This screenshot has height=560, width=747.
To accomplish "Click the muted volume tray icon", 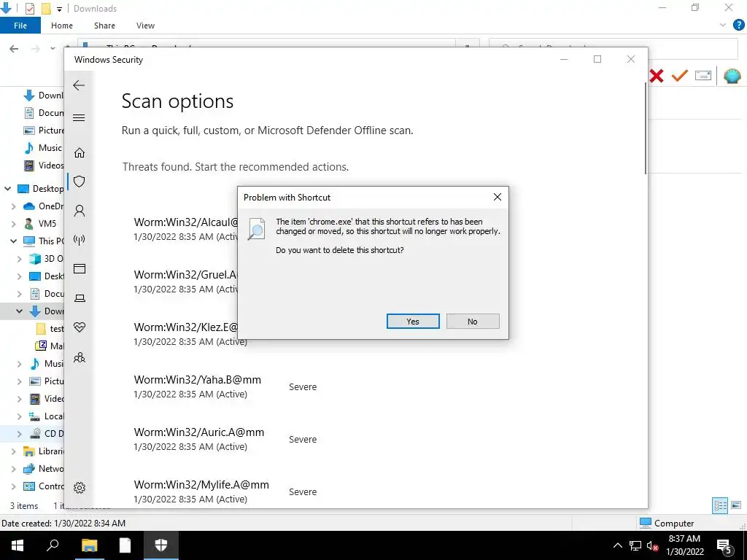I will (x=652, y=545).
